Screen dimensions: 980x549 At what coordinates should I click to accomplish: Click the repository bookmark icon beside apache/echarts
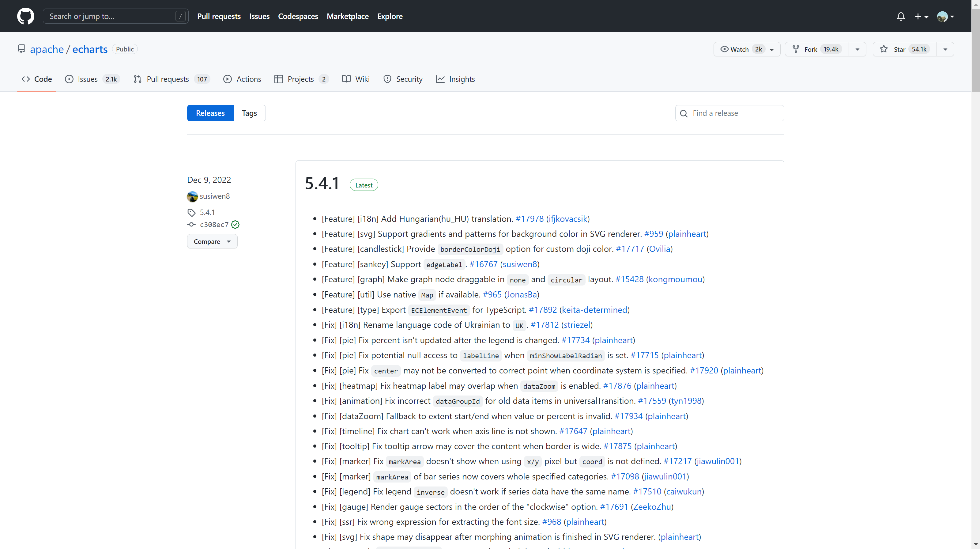pyautogui.click(x=21, y=49)
